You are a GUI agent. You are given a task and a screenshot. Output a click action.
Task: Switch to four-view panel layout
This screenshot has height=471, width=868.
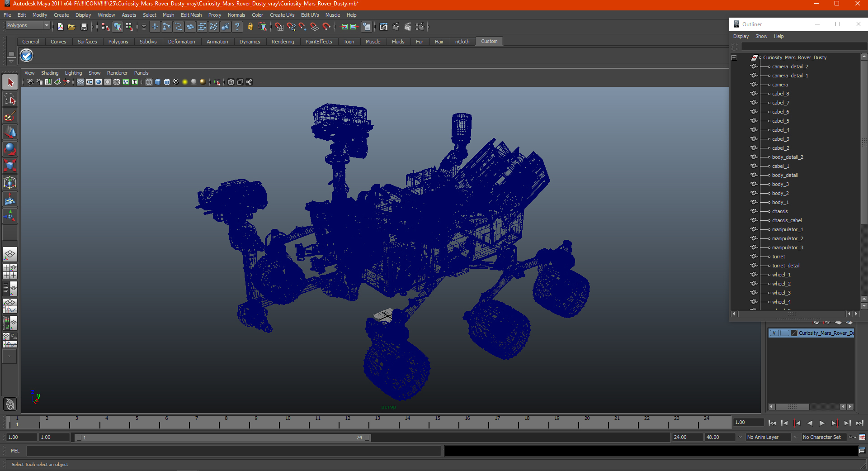10,271
